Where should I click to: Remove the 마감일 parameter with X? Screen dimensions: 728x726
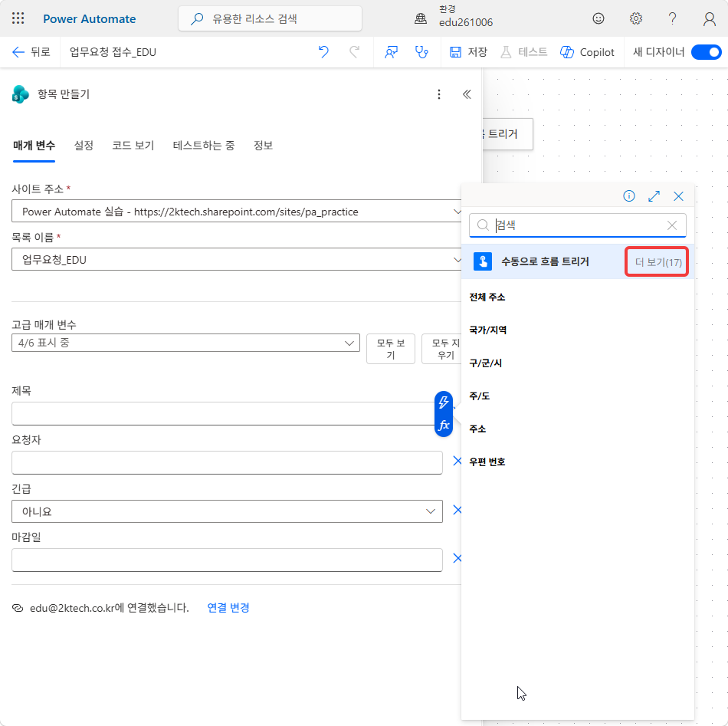point(457,558)
